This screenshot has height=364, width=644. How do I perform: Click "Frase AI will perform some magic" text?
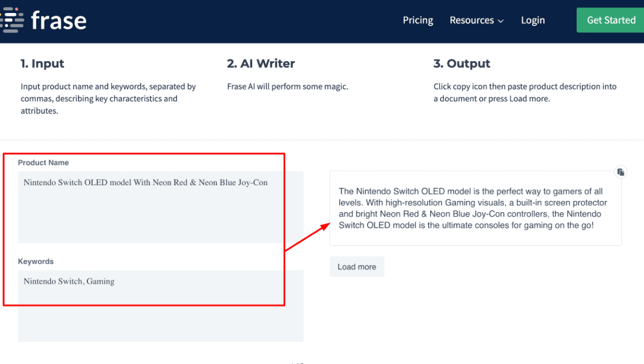(287, 87)
